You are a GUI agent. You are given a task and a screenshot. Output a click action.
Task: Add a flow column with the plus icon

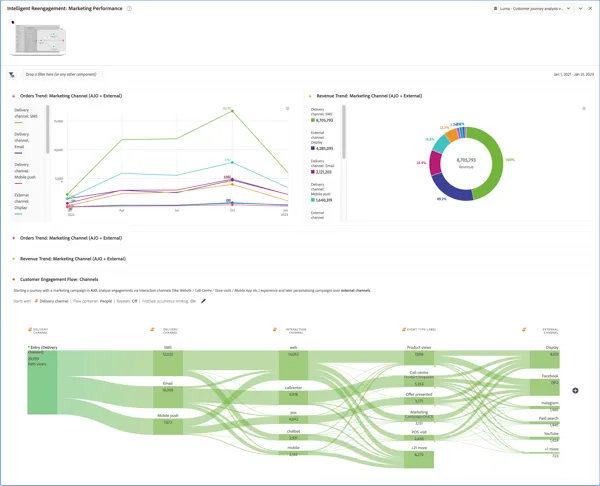(x=575, y=391)
